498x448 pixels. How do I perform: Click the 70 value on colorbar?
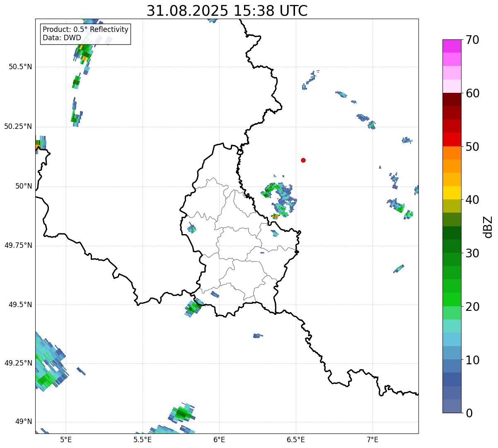click(472, 40)
